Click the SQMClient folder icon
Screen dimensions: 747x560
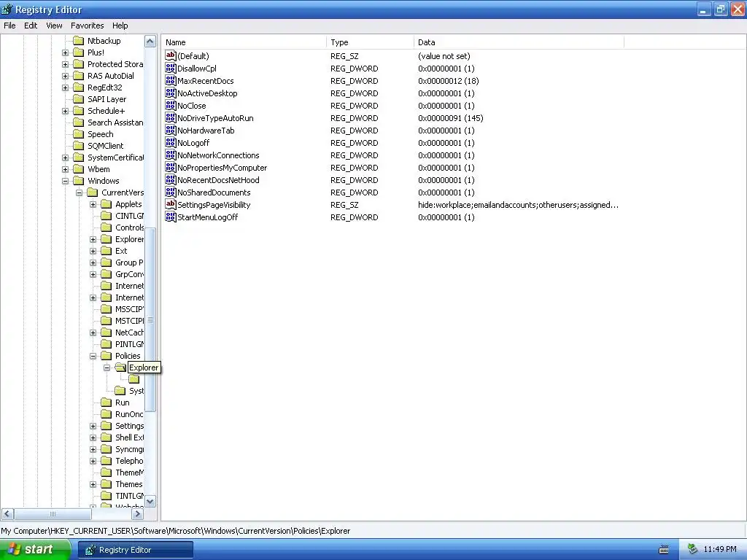coord(79,146)
